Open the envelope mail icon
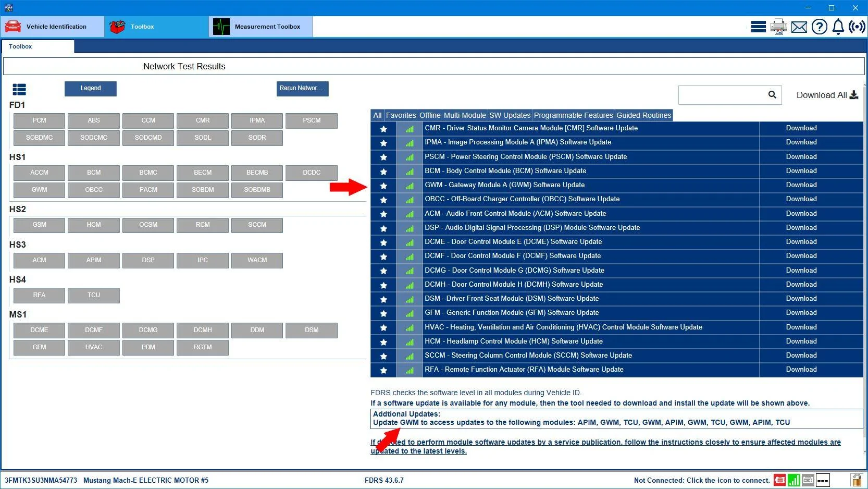 [x=799, y=27]
